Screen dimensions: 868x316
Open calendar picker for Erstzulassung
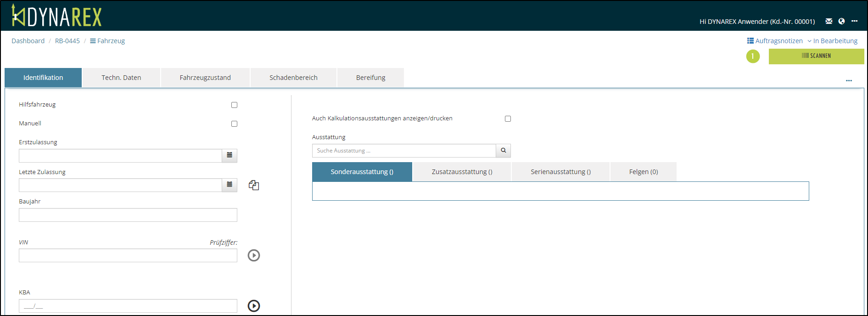coord(230,155)
